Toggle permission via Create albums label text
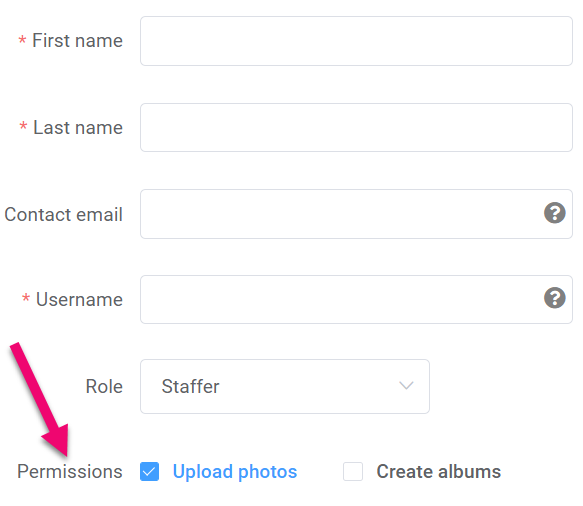Viewport: 583px width, 506px height. [x=439, y=471]
